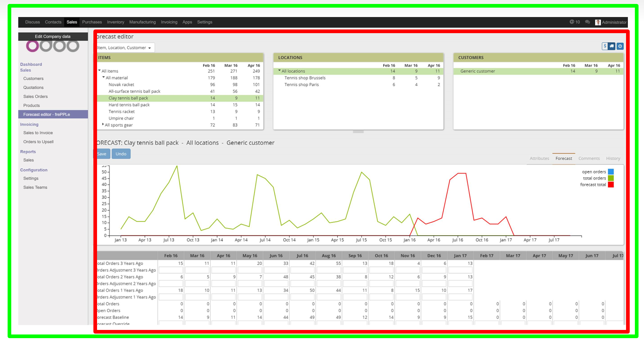Screen dimensions: 644x343
Task: Click the Save button
Action: pos(101,154)
